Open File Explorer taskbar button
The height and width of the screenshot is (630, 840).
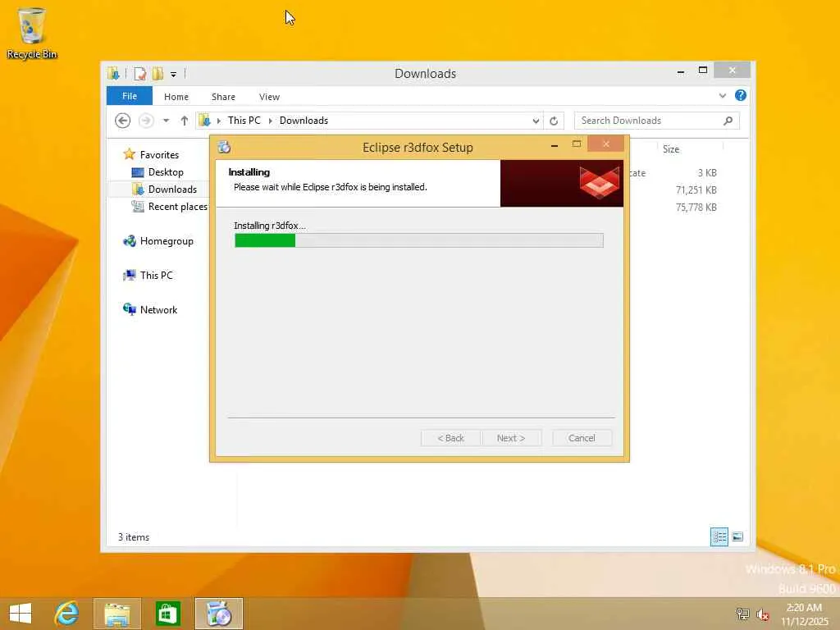pos(117,614)
